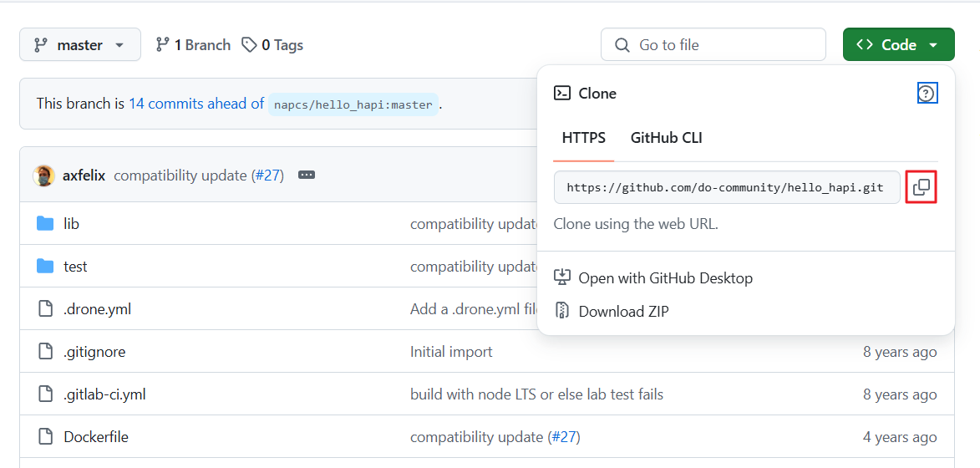Click the .drone.yml file icon
The height and width of the screenshot is (468, 980).
coord(45,309)
